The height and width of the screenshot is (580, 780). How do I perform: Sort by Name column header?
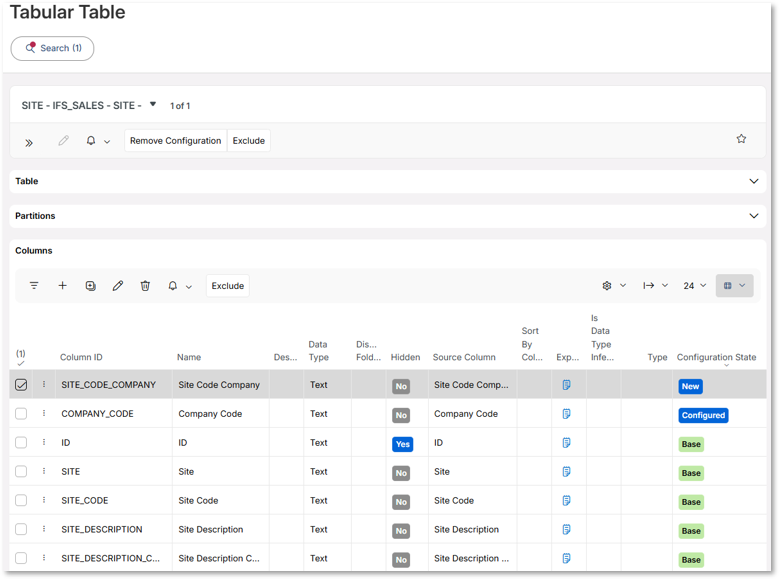189,357
